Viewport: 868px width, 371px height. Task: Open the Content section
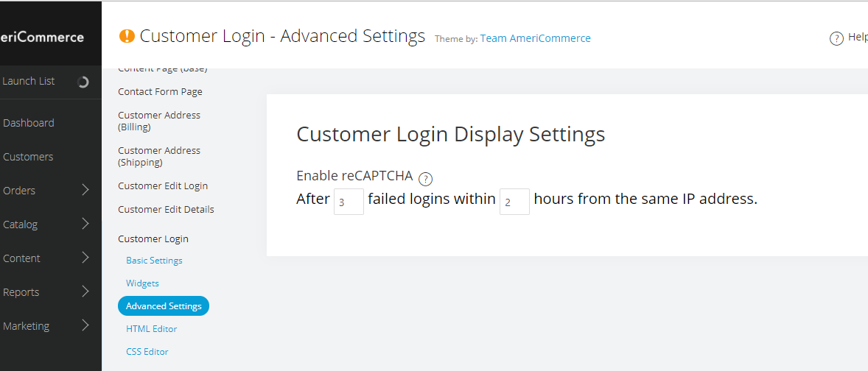[21, 258]
